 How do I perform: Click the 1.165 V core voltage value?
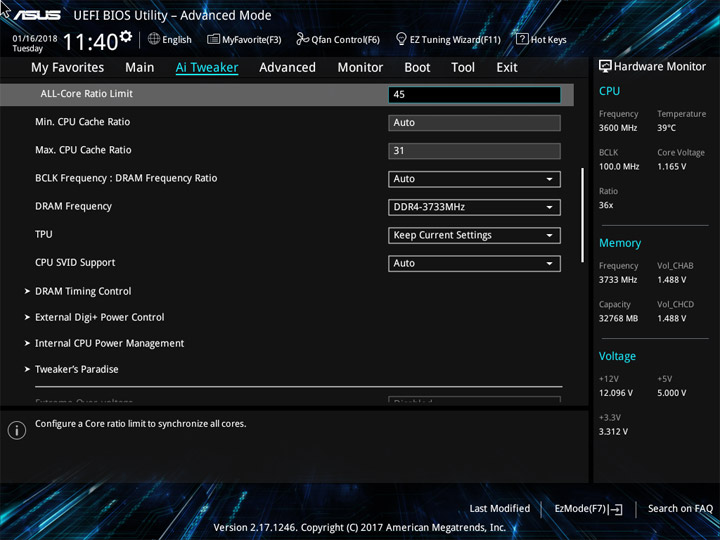[x=672, y=167]
